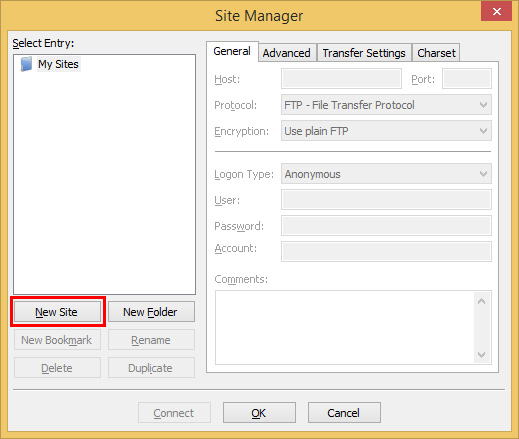This screenshot has height=439, width=519.
Task: Click the Rename button
Action: [151, 340]
